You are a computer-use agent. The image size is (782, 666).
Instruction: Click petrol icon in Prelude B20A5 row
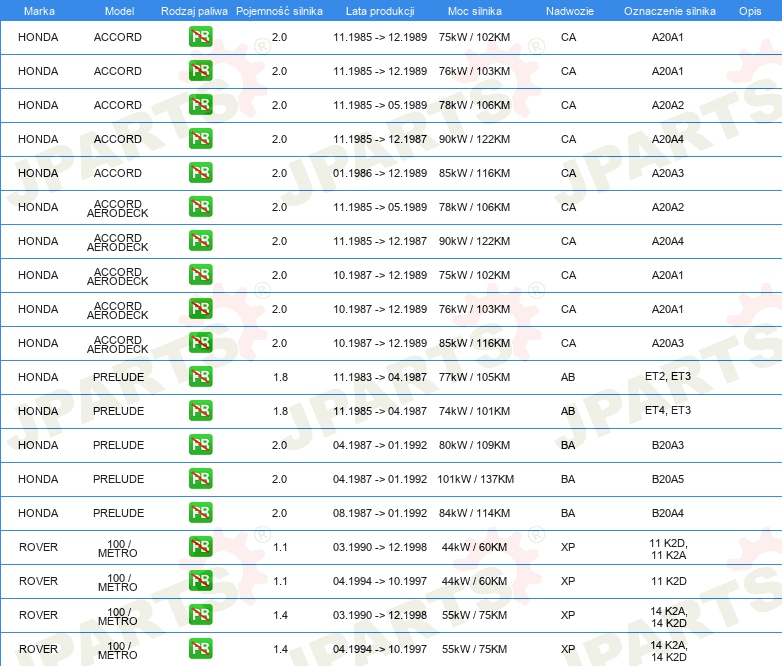pos(200,478)
